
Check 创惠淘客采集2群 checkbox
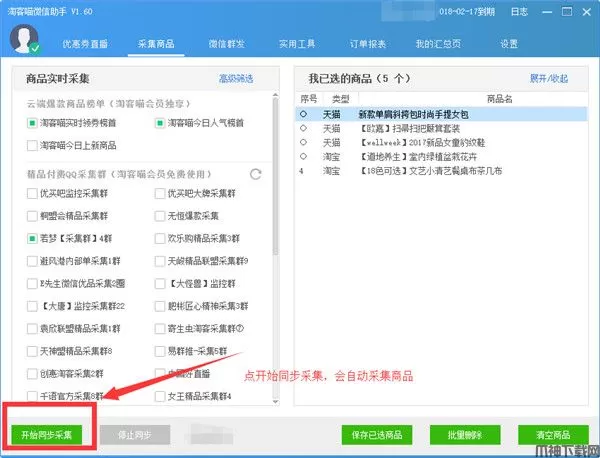click(32, 374)
